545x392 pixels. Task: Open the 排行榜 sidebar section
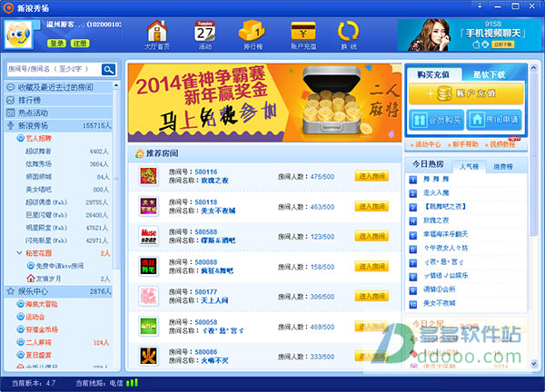[58, 100]
